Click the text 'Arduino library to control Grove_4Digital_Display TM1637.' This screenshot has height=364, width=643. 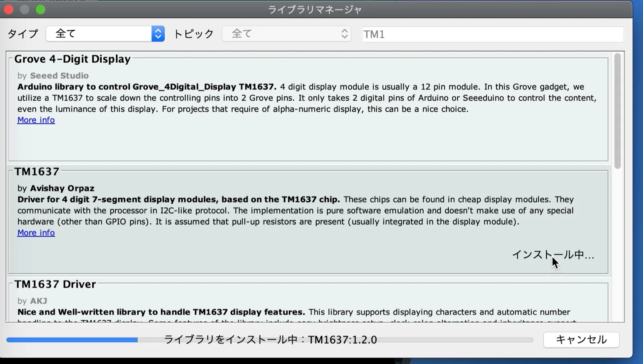pos(147,87)
